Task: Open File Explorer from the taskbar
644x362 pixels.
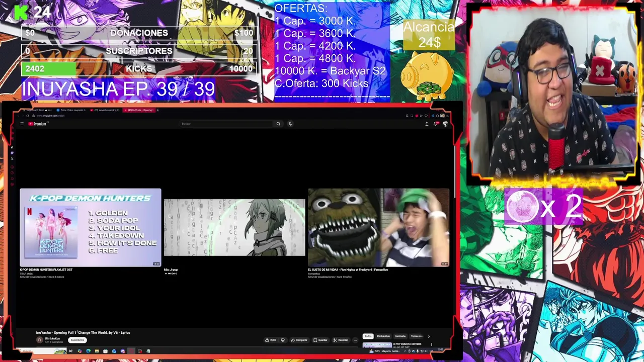Action: pos(97,351)
